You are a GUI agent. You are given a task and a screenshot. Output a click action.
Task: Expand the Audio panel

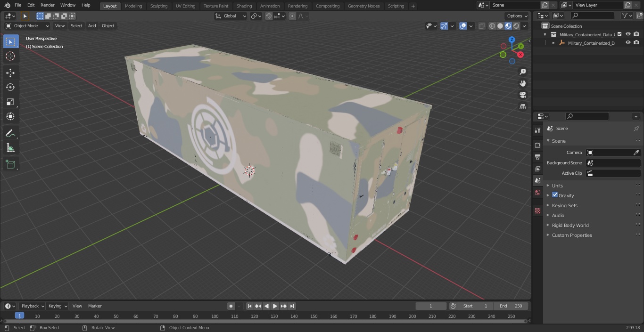pos(558,215)
